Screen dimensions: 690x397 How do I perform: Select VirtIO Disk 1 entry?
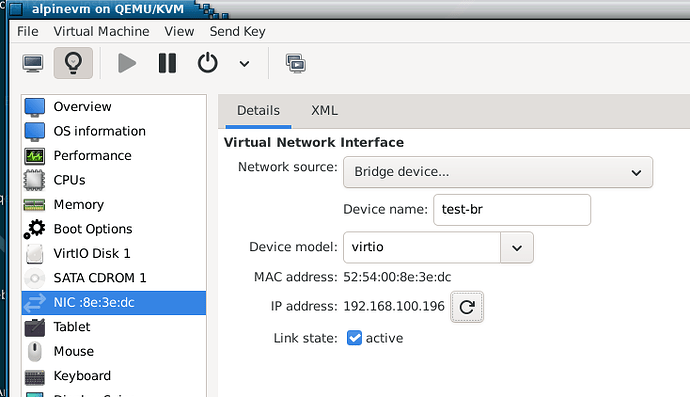[x=114, y=254]
